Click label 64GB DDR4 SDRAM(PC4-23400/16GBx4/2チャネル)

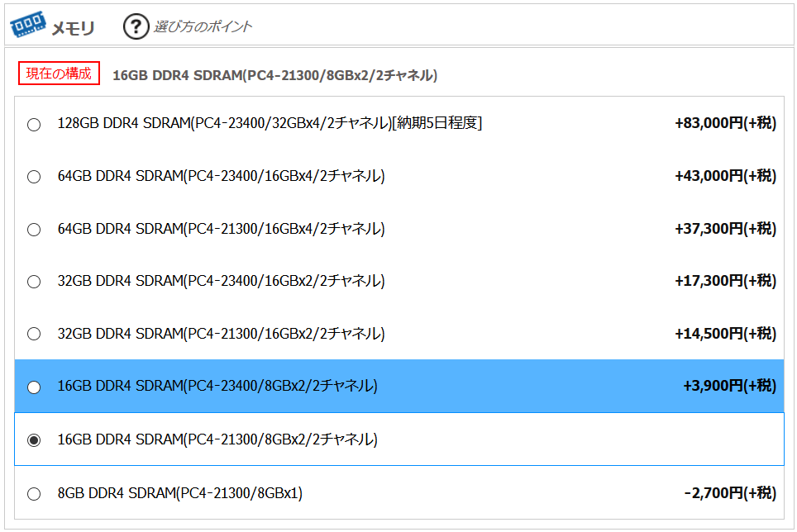pyautogui.click(x=221, y=176)
